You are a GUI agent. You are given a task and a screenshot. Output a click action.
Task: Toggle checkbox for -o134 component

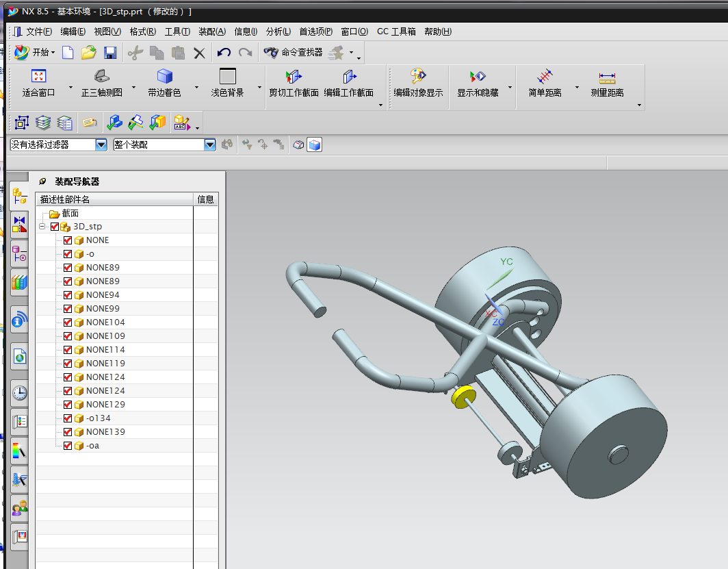pyautogui.click(x=68, y=418)
